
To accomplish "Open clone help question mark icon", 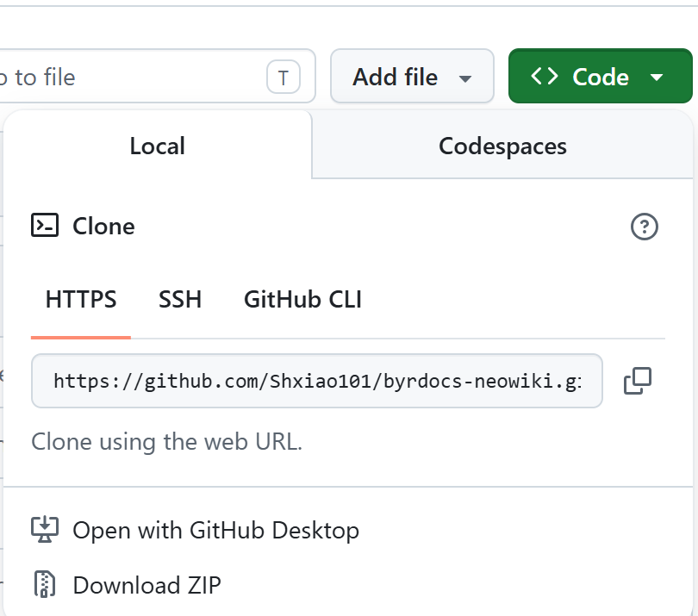I will (x=644, y=227).
